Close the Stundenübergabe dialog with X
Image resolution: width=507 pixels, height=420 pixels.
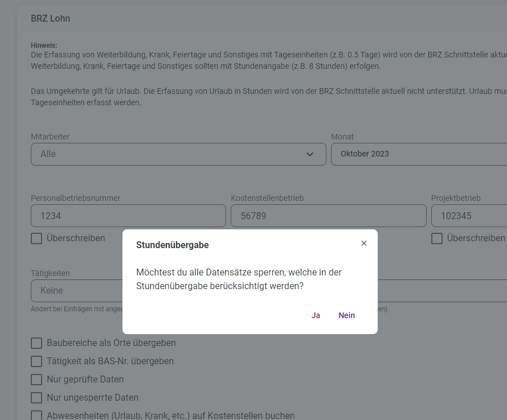click(x=364, y=243)
